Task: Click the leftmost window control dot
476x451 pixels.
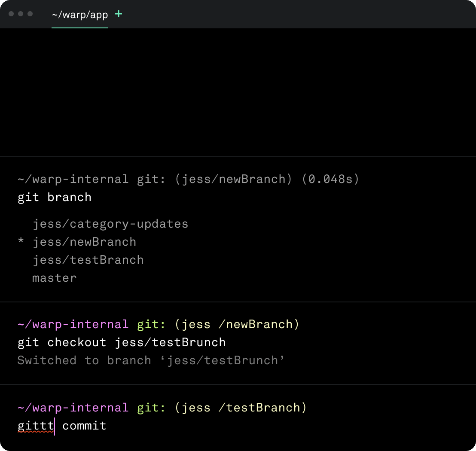Action: click(10, 14)
